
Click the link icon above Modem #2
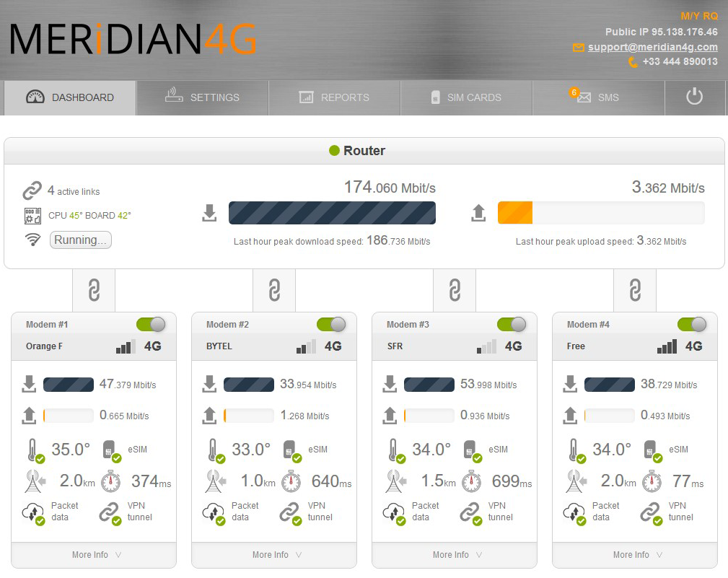pos(274,290)
